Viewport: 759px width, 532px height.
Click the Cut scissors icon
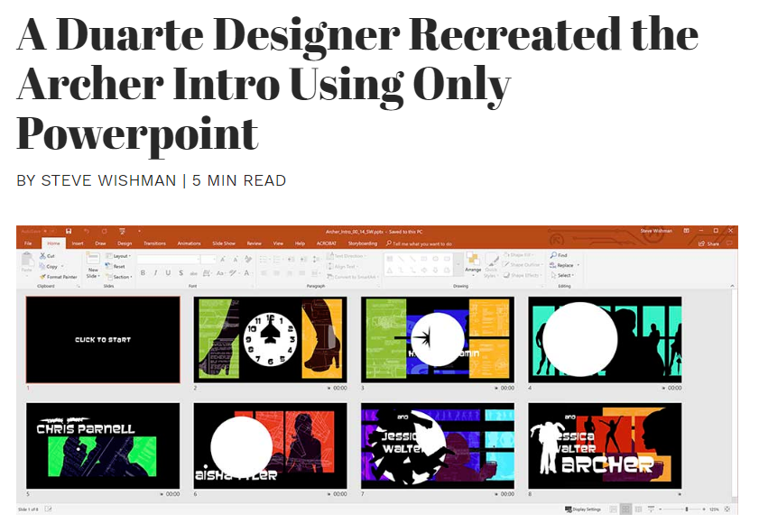[42, 255]
